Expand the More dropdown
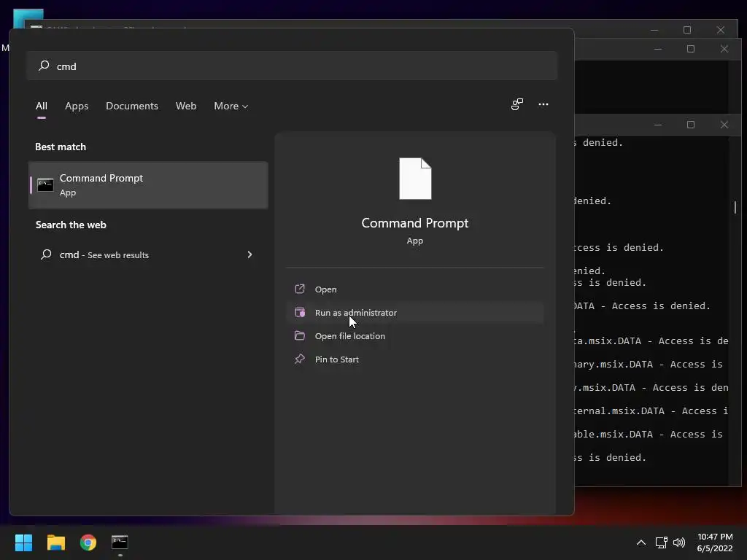 [231, 106]
